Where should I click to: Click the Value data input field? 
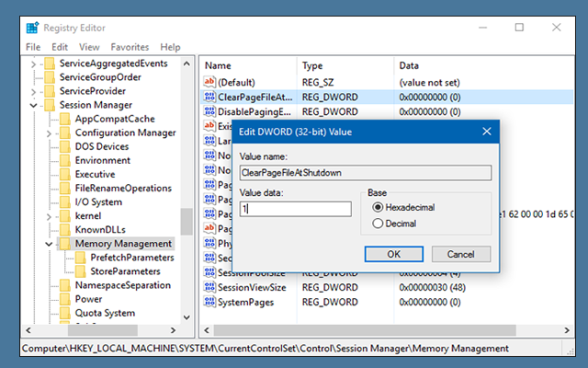point(294,209)
